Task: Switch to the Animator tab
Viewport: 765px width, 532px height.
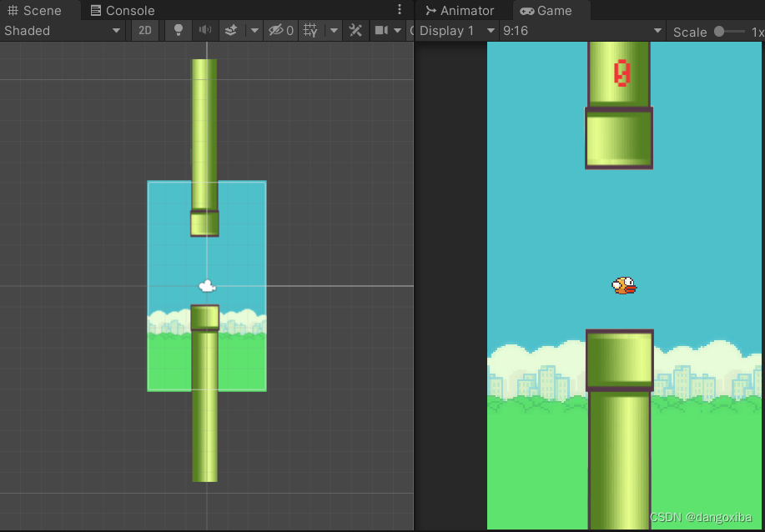Action: [460, 10]
